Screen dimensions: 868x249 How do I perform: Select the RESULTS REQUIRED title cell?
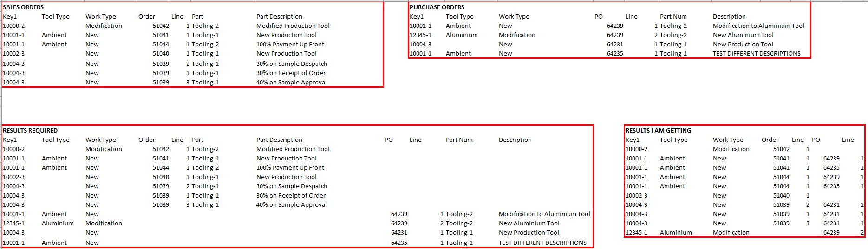pos(30,131)
